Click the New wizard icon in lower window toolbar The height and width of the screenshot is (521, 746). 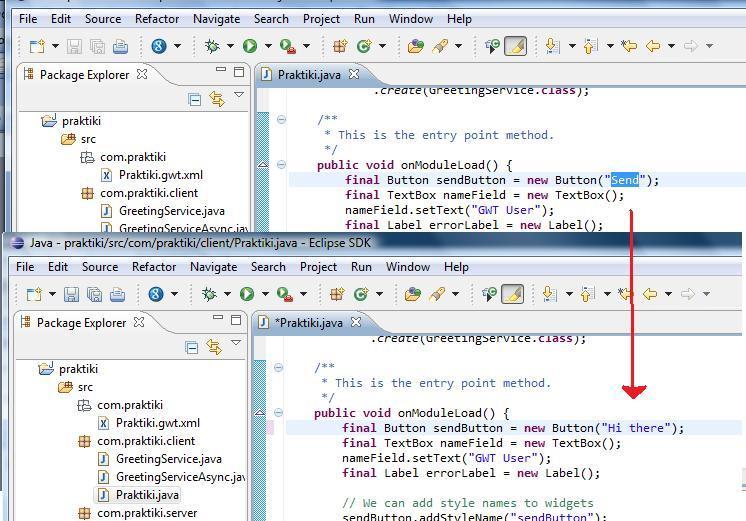tap(34, 295)
